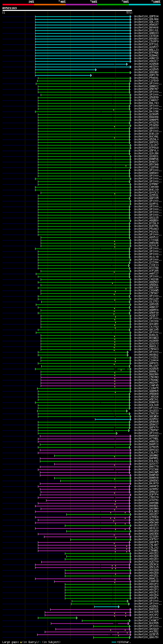This screenshot has height=644, width=163.
Task: Select hit label UniRef100_Q59KU5
Action: pos(146,422)
